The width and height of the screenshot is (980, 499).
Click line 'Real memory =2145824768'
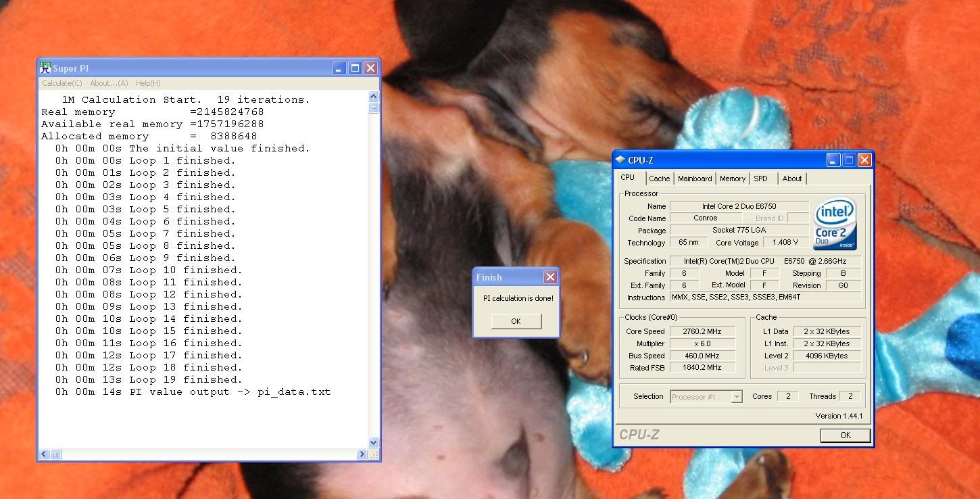(x=153, y=112)
